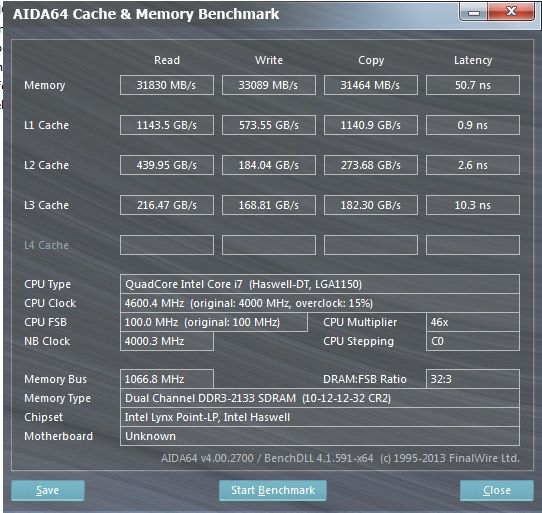Click Memory Type Dual Channel DDR3-2133 field

[x=320, y=398]
